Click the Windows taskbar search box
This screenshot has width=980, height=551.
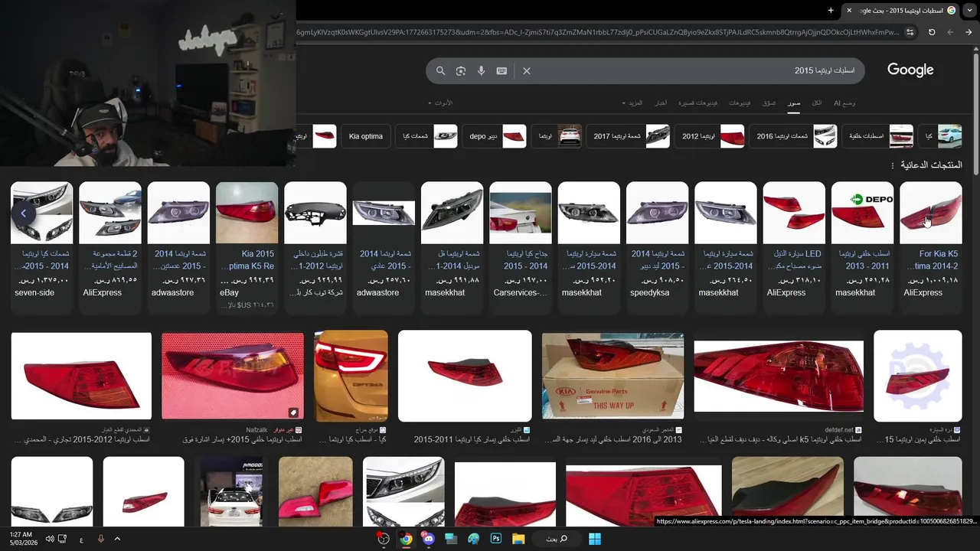tap(557, 539)
